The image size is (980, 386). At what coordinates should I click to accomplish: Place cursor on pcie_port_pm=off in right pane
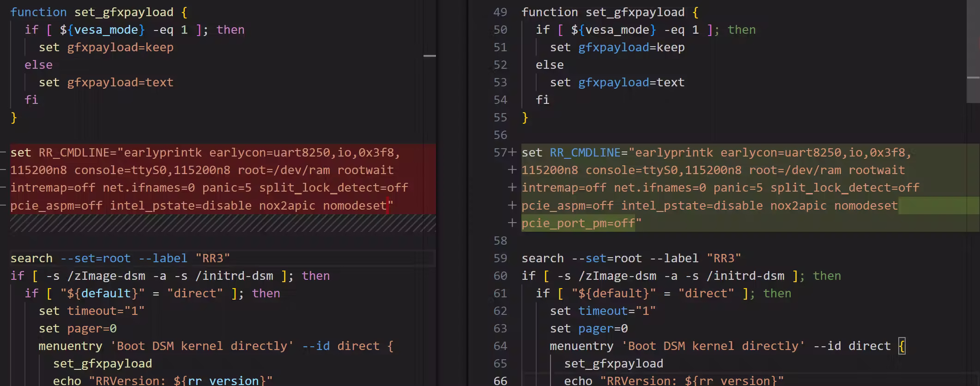point(578,223)
